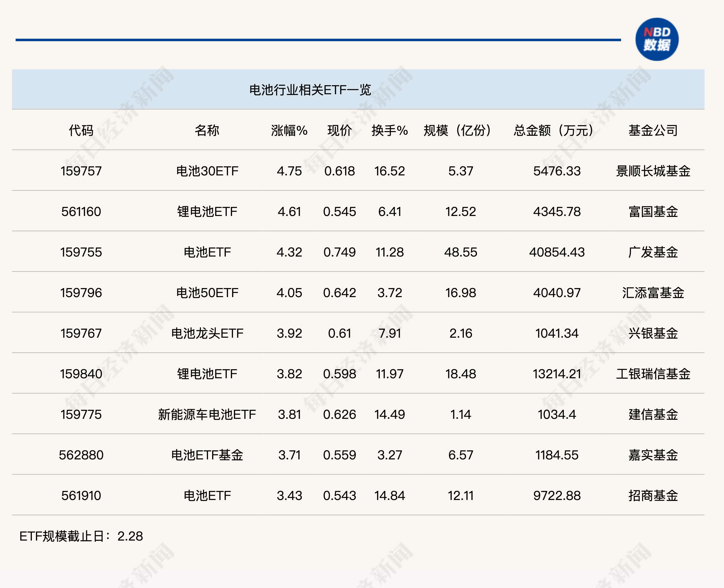Click the table title 电池行业相关ETF一览

[310, 89]
